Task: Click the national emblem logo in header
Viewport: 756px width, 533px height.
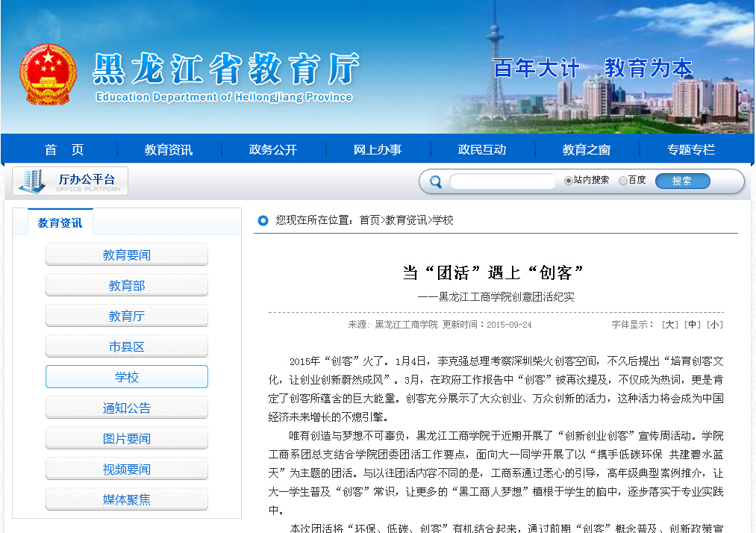Action: (x=47, y=75)
